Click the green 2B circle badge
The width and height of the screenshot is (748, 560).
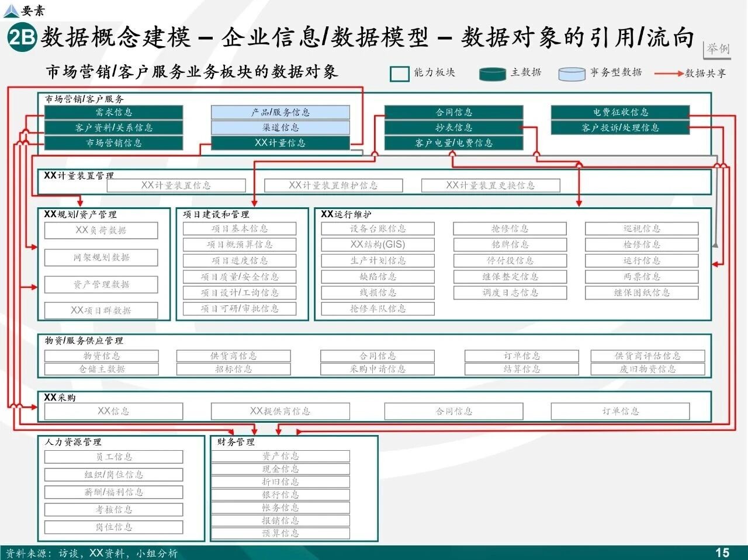click(x=21, y=39)
